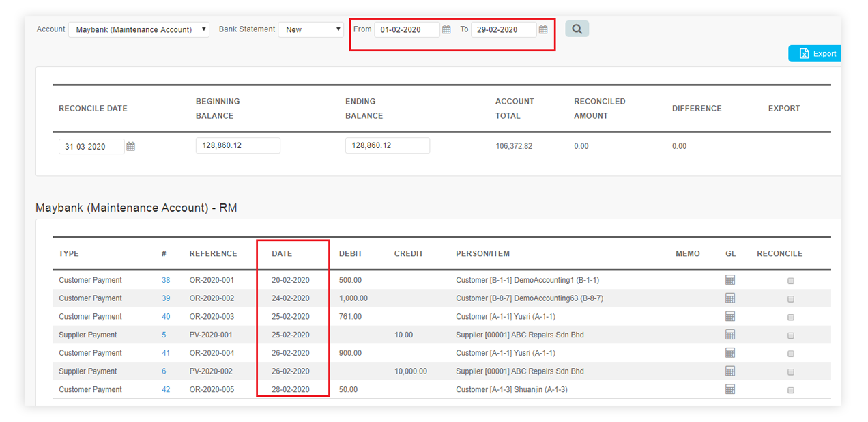
Task: Tick reconcile checkbox for PV-2020-001
Action: point(791,335)
